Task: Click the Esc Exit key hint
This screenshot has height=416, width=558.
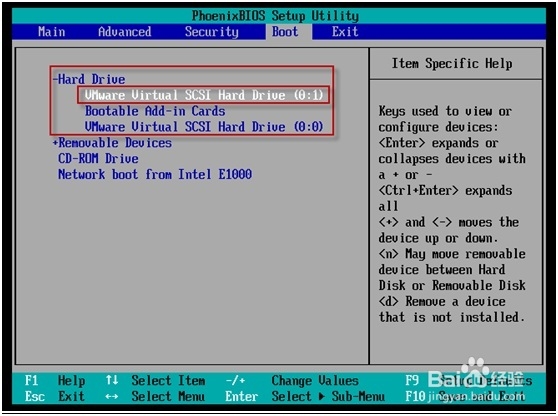Action: click(55, 396)
